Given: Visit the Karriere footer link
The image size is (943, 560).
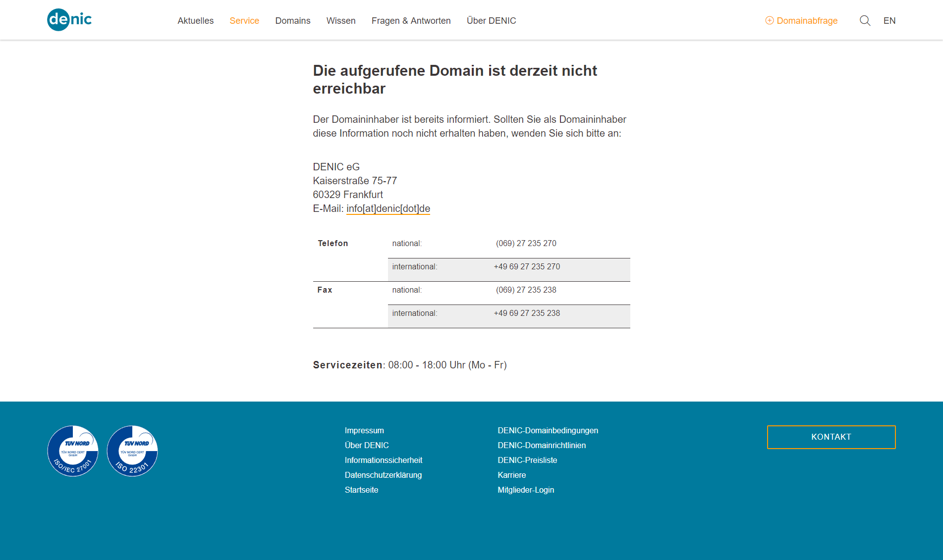Looking at the screenshot, I should [511, 475].
